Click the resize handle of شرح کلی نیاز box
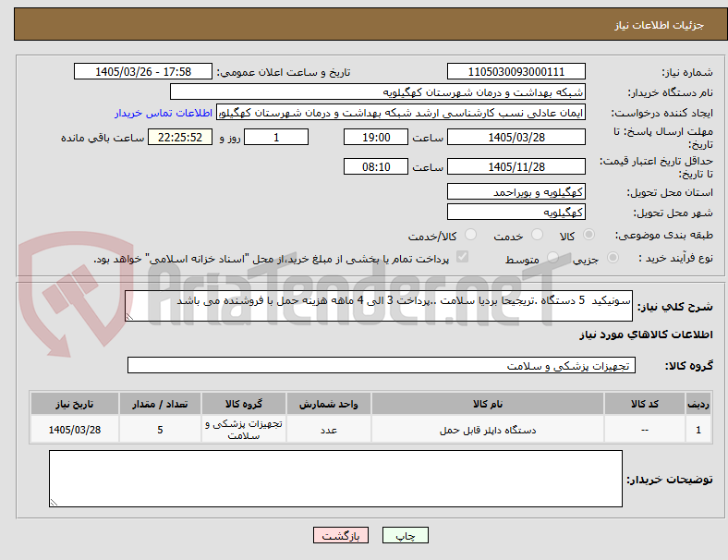Viewport: 728px width, 560px height. tap(129, 316)
